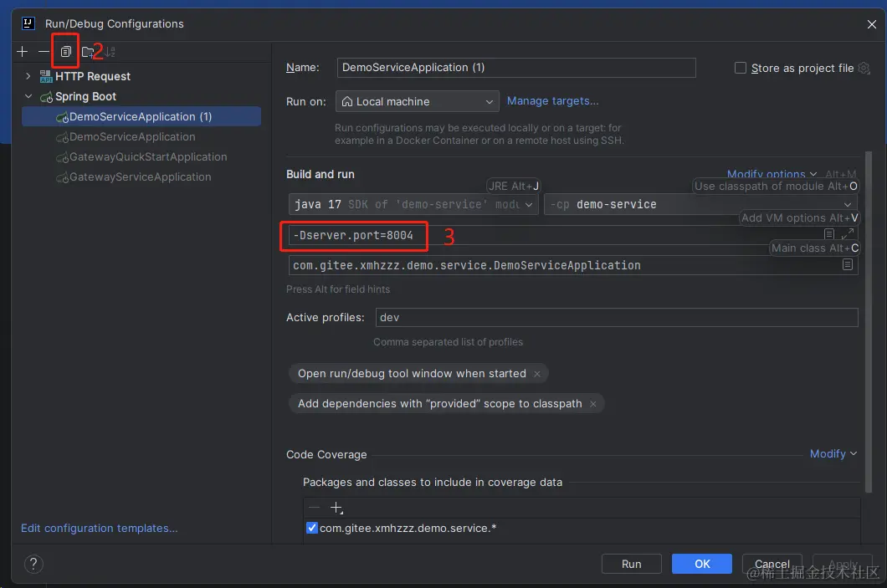This screenshot has height=588, width=887.
Task: Select the GatewayServiceApplication configuration
Action: (x=141, y=177)
